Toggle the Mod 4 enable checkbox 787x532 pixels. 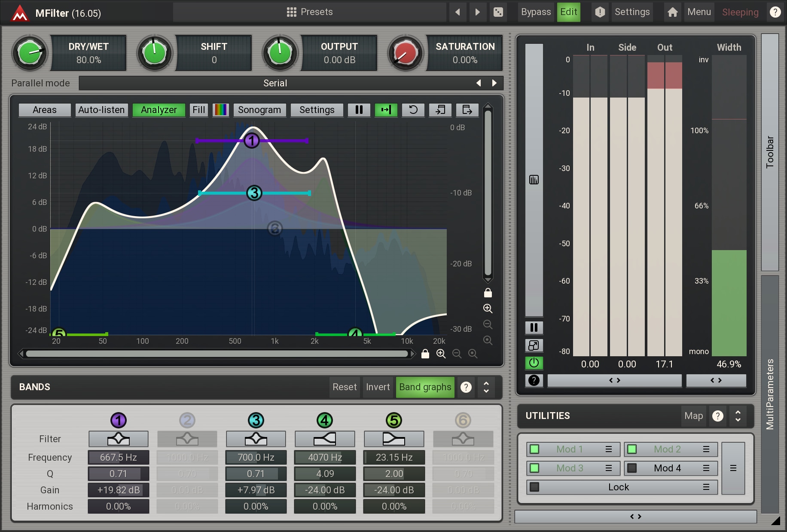click(632, 468)
